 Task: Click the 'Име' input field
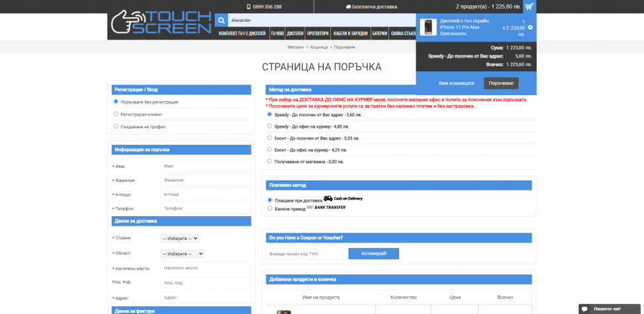(x=206, y=166)
